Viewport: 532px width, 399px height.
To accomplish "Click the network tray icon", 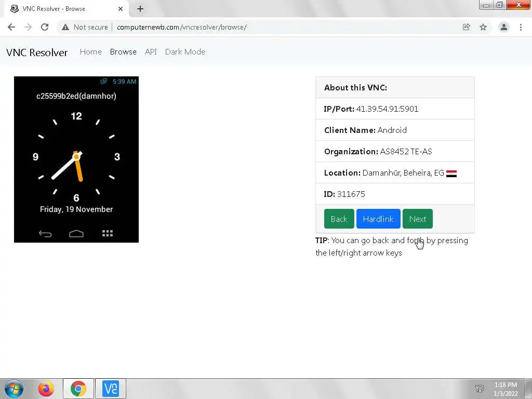I will click(x=480, y=389).
